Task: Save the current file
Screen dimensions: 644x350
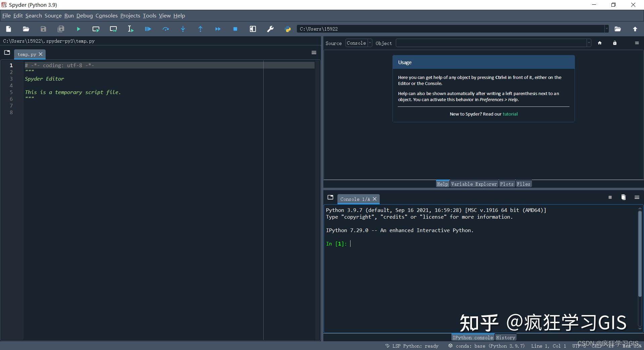Action: point(43,29)
